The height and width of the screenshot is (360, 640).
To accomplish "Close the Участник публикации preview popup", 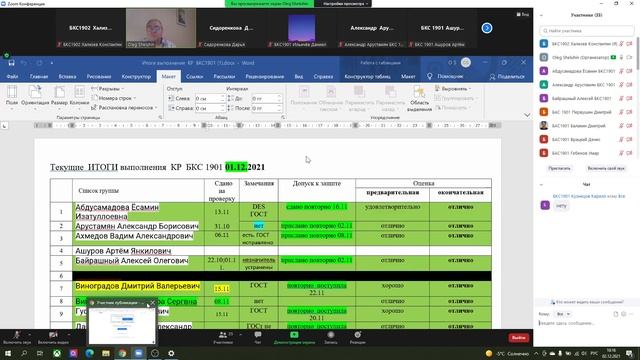I will coord(152,303).
